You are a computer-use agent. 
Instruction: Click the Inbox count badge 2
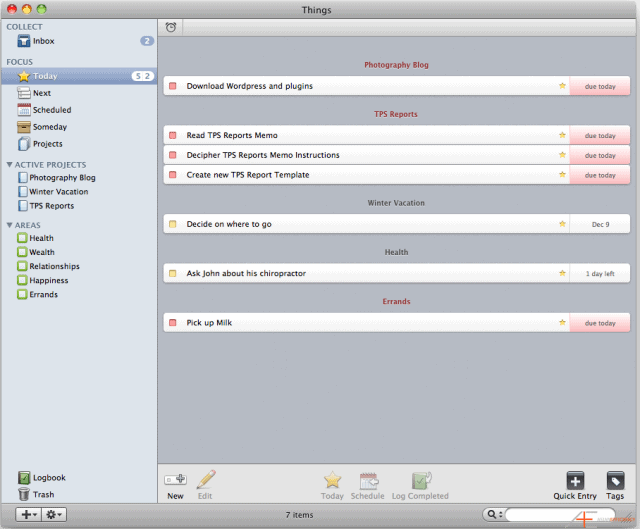147,41
